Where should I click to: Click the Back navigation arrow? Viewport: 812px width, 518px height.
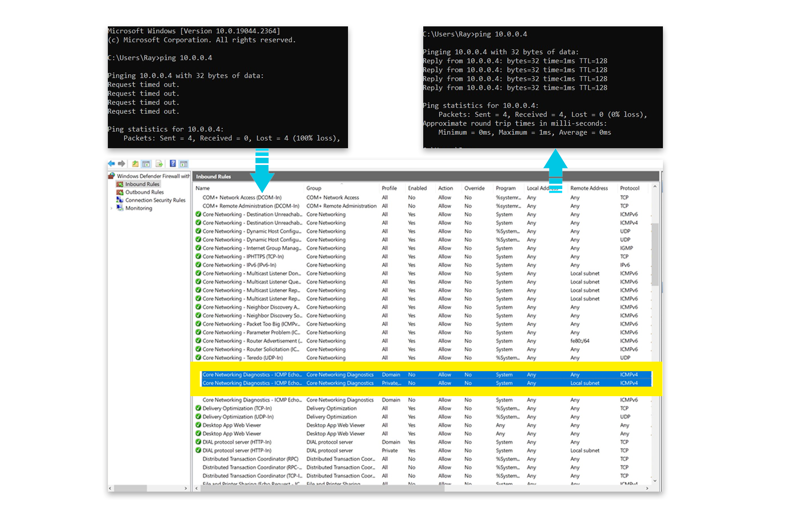click(x=111, y=164)
